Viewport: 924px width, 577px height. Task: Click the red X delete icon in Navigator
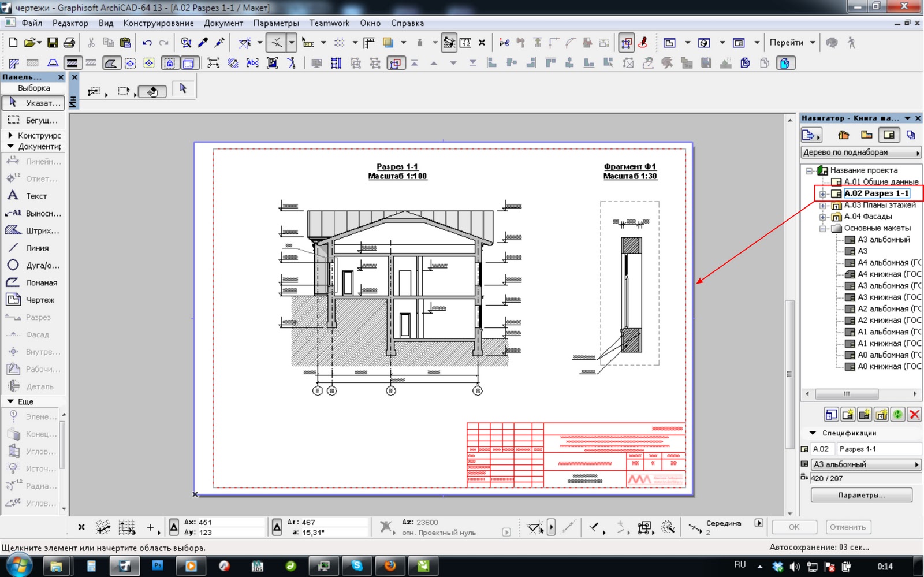914,414
